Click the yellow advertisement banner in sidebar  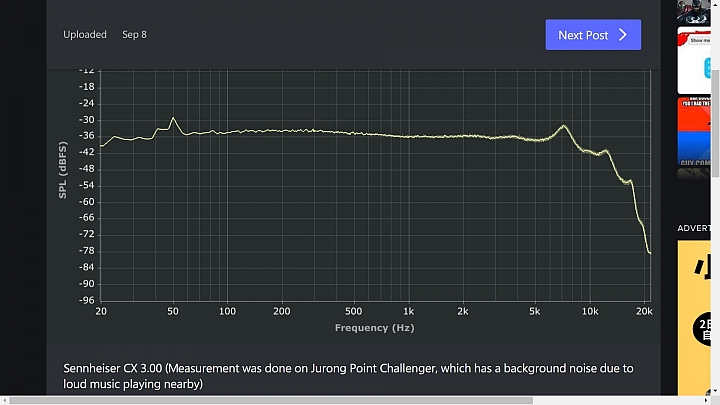tap(694, 318)
